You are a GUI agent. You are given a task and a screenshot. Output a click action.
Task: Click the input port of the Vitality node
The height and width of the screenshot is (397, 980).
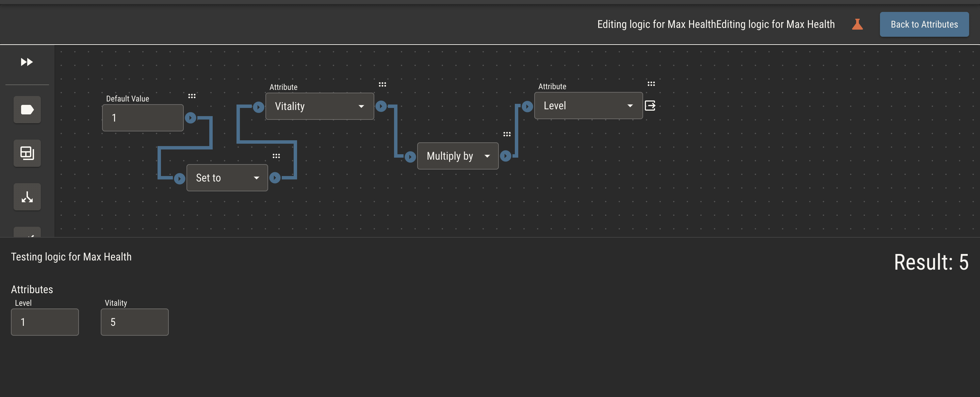[x=258, y=107]
